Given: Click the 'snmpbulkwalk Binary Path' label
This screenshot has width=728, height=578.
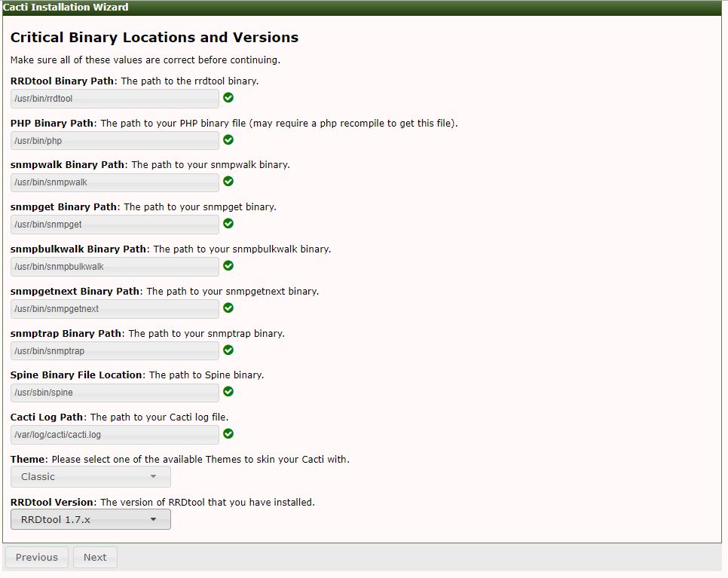Looking at the screenshot, I should click(x=78, y=249).
